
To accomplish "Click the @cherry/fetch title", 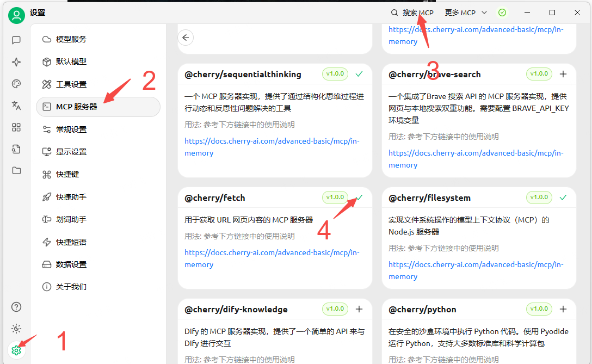I will click(214, 198).
